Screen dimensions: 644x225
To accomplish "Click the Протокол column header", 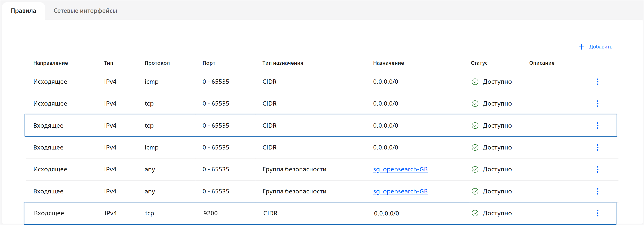I will pos(157,63).
